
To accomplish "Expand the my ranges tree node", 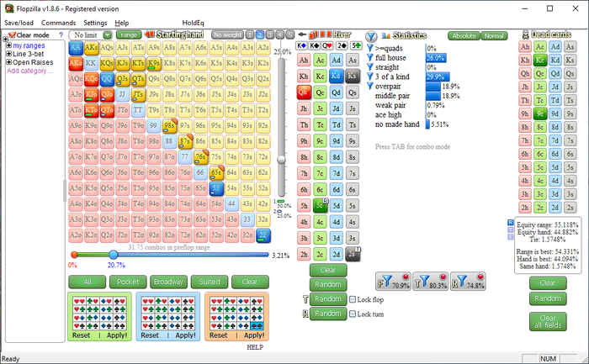I will click(9, 45).
